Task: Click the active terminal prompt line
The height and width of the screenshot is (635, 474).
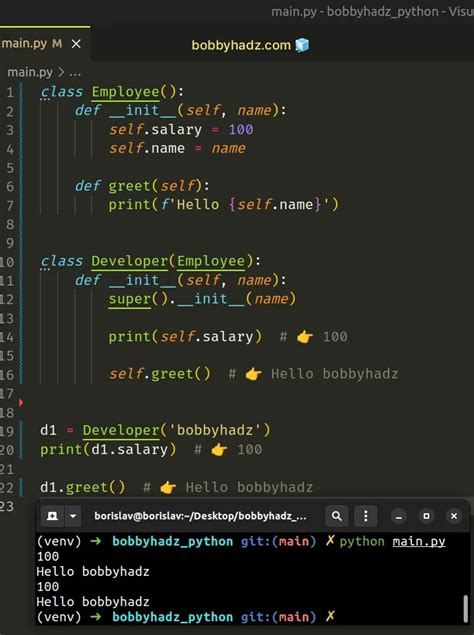Action: [x=186, y=617]
